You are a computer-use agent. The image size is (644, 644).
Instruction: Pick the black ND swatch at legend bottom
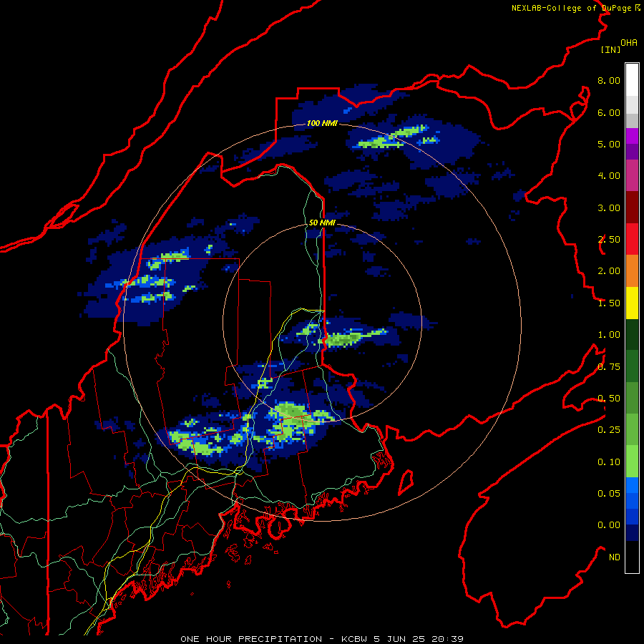click(632, 557)
